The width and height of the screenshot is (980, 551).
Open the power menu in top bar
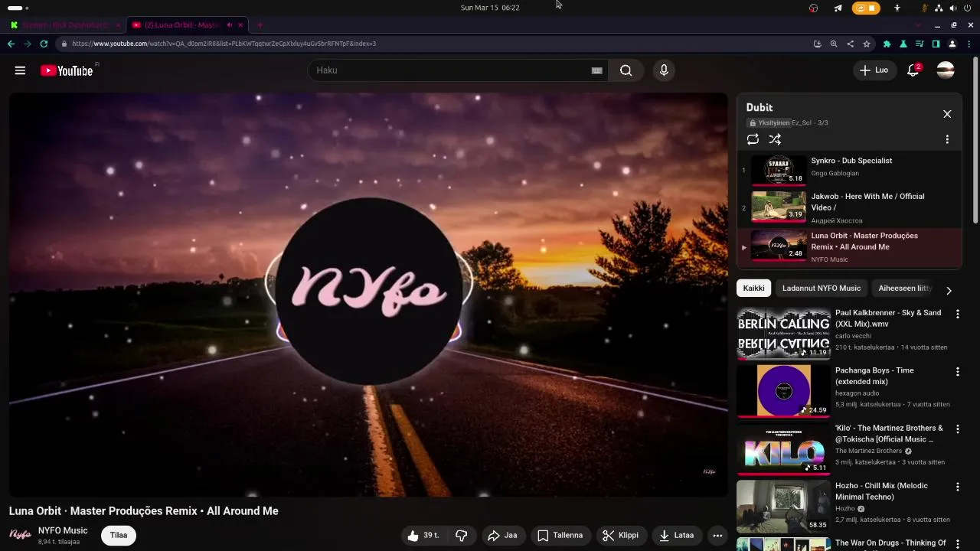point(967,8)
